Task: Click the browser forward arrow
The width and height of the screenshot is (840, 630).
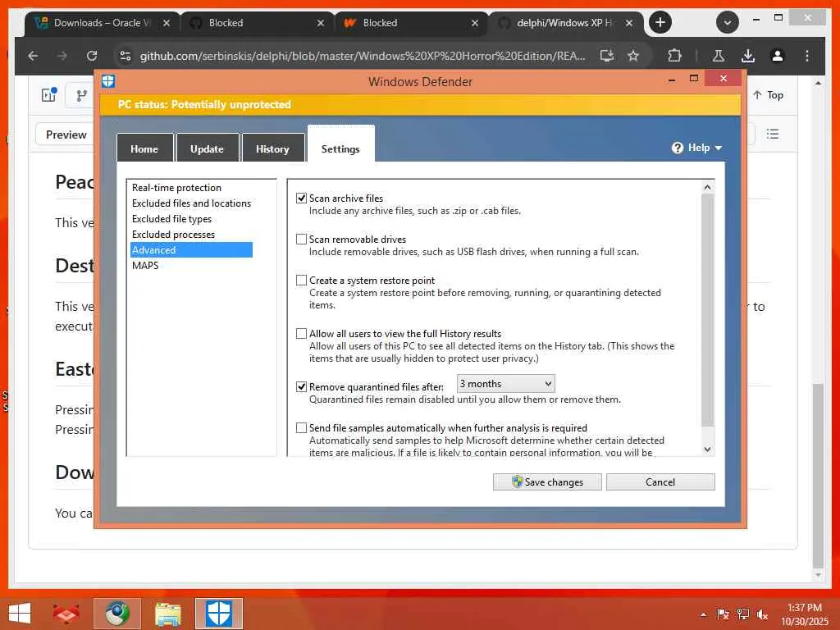Action: [x=62, y=56]
